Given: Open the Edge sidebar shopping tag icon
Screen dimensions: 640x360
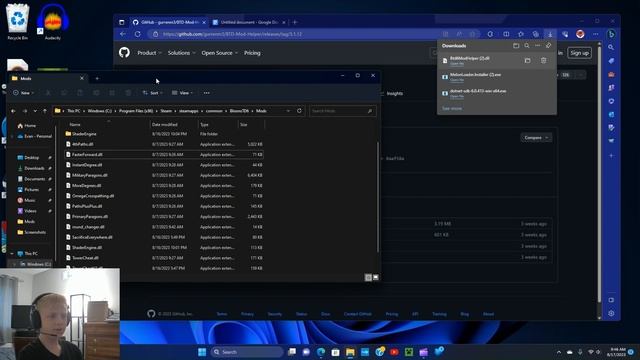Looking at the screenshot, I should 611,61.
